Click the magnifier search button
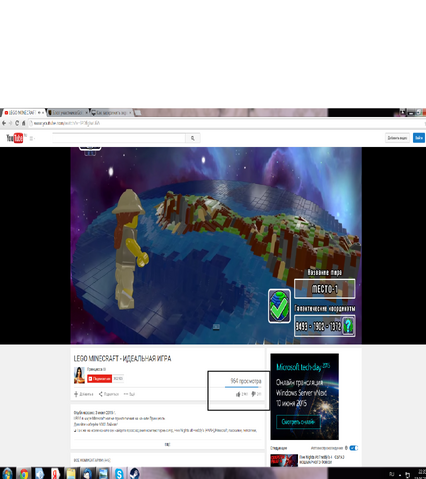This screenshot has height=479, width=426. (x=193, y=138)
